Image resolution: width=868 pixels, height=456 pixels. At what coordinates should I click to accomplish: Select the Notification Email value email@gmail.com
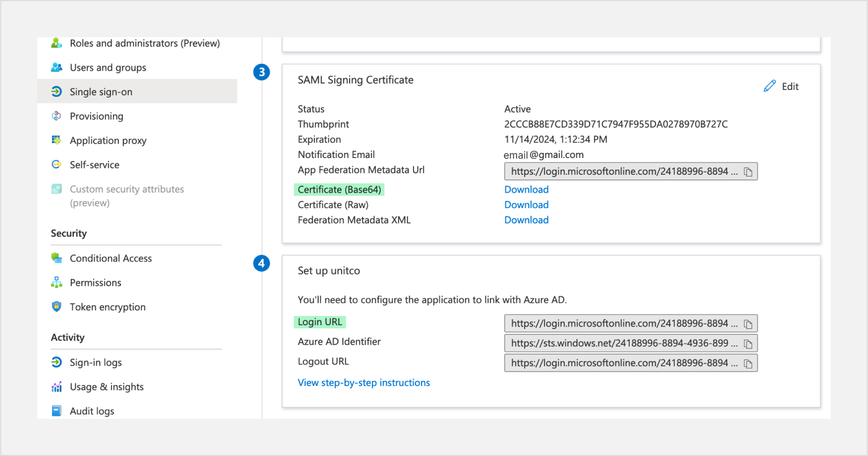[x=544, y=155]
